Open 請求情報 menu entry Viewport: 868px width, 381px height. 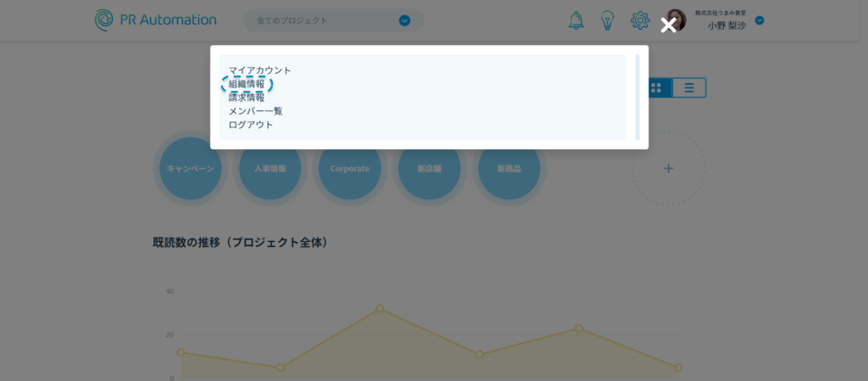click(x=247, y=98)
